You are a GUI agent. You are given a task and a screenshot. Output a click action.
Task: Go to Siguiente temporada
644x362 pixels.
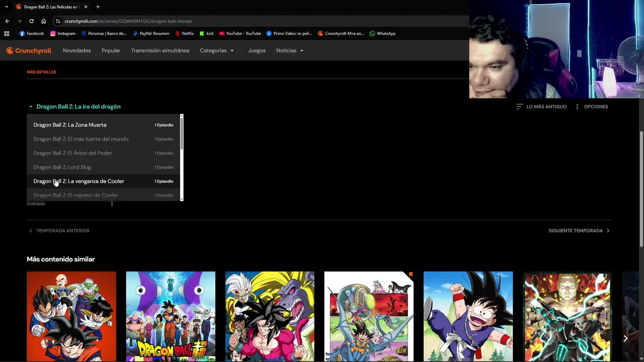(579, 231)
